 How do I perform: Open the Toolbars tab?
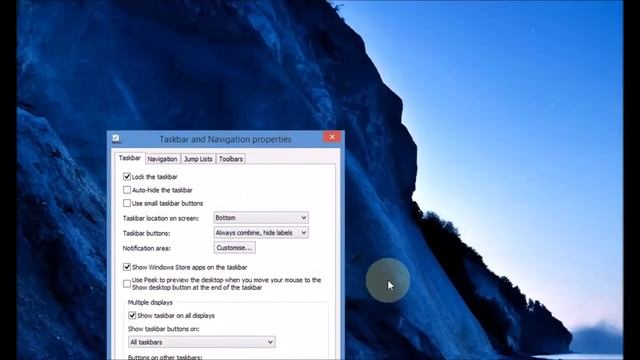231,159
